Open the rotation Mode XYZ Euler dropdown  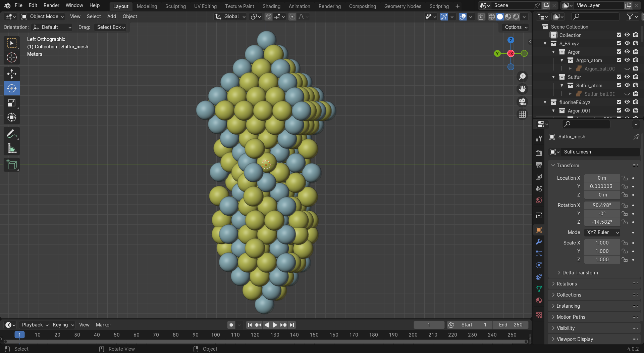pos(602,232)
